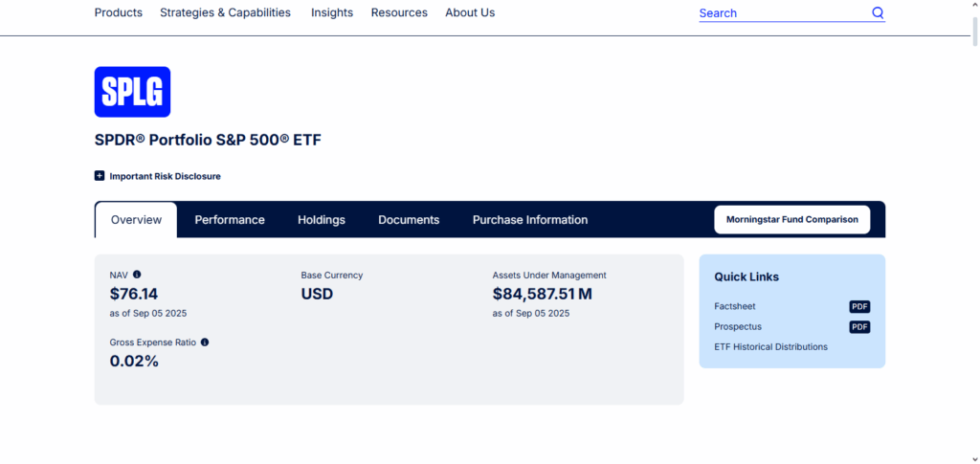Open the Products menu
980x464 pixels.
[118, 12]
